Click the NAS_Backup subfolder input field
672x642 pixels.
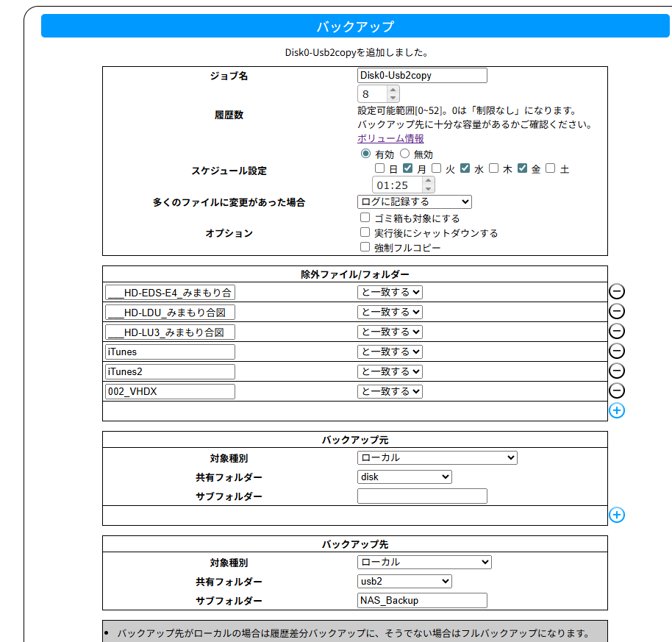tap(422, 600)
